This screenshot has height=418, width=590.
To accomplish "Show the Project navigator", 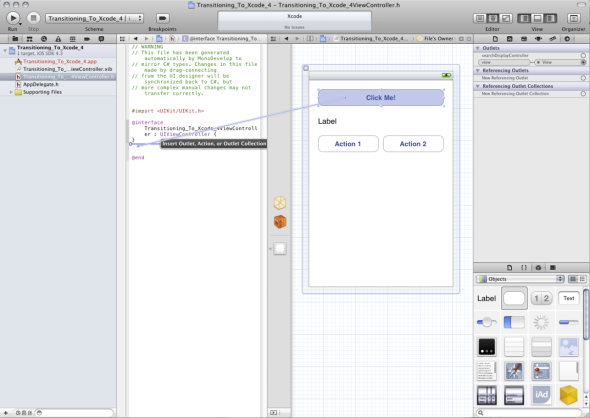I will (15, 39).
